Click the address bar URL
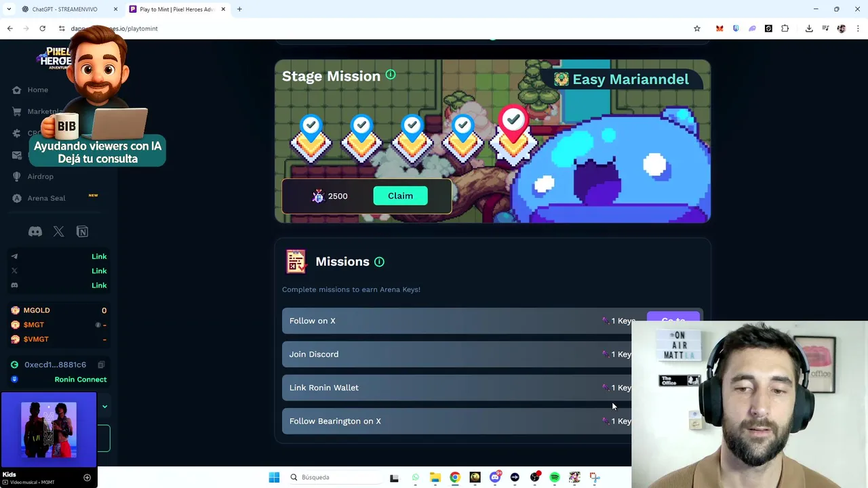Viewport: 868px width, 488px height. [x=114, y=28]
